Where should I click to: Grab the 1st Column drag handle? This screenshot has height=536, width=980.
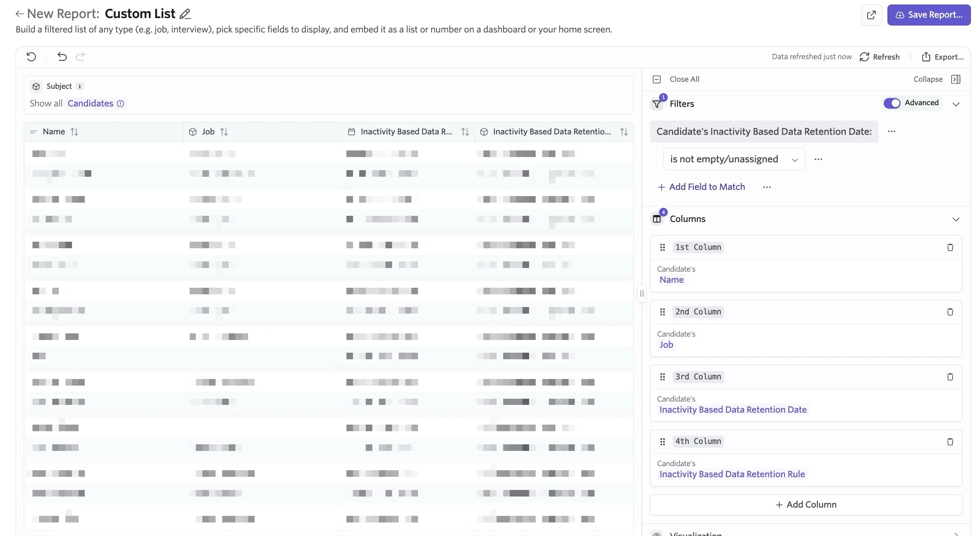pos(662,247)
